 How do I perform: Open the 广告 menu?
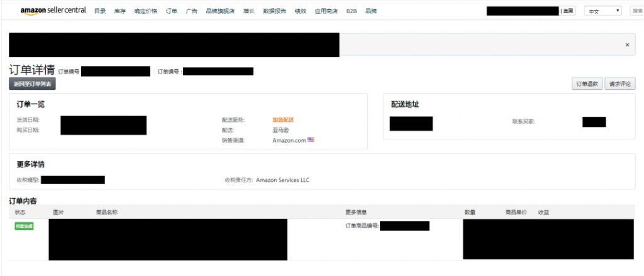[x=191, y=11]
